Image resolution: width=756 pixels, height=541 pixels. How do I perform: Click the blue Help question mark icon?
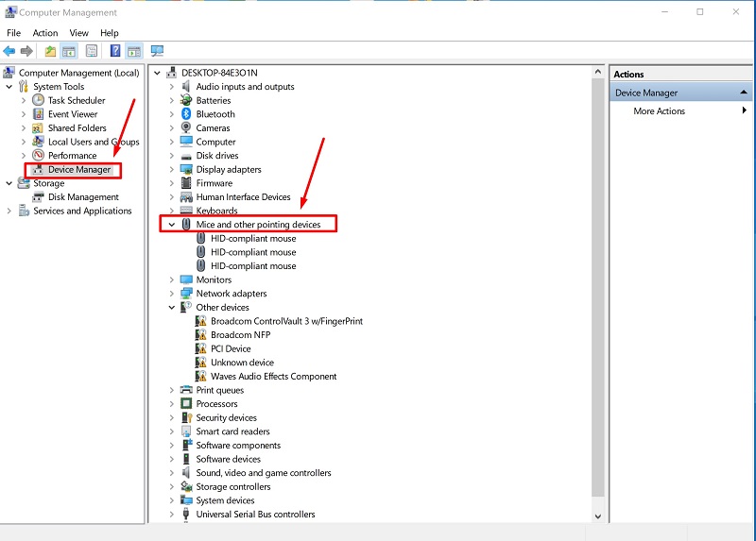(x=115, y=51)
